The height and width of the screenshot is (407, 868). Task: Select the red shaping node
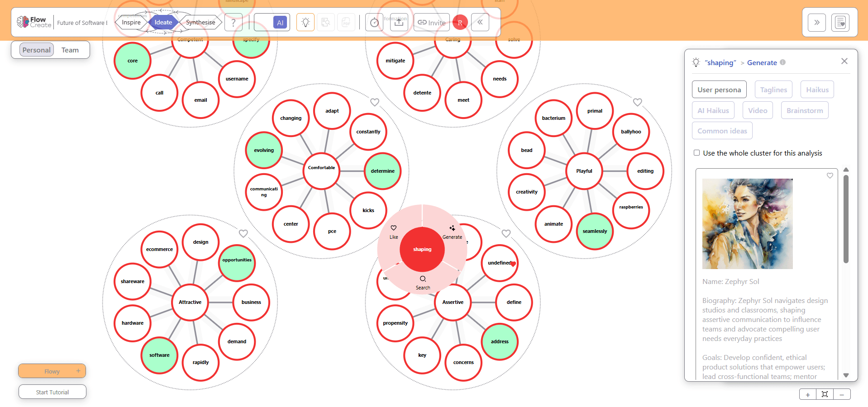tap(422, 250)
